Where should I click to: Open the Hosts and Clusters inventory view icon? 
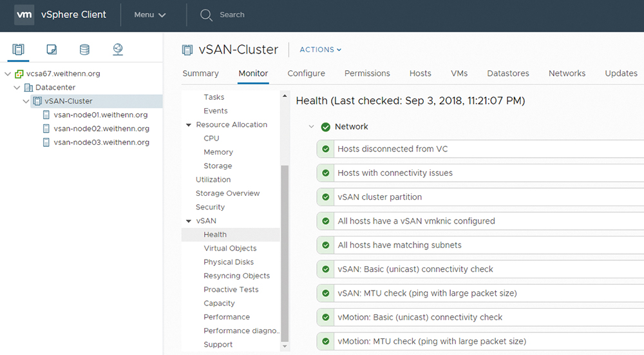point(18,50)
